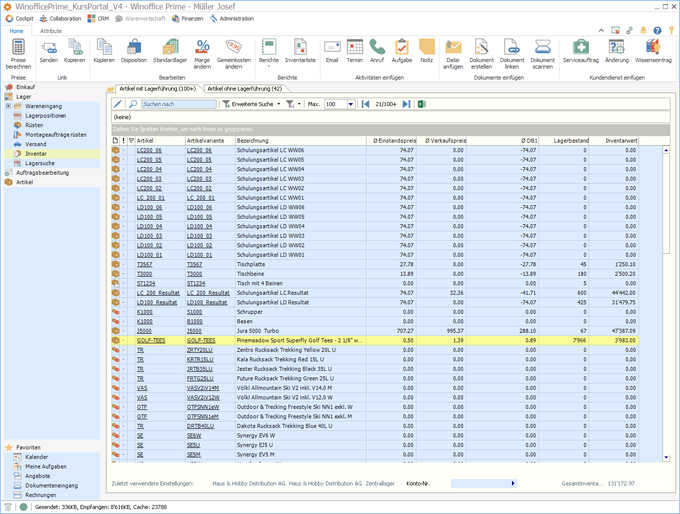Click Gemeinkosten ändern icon

coord(234,46)
